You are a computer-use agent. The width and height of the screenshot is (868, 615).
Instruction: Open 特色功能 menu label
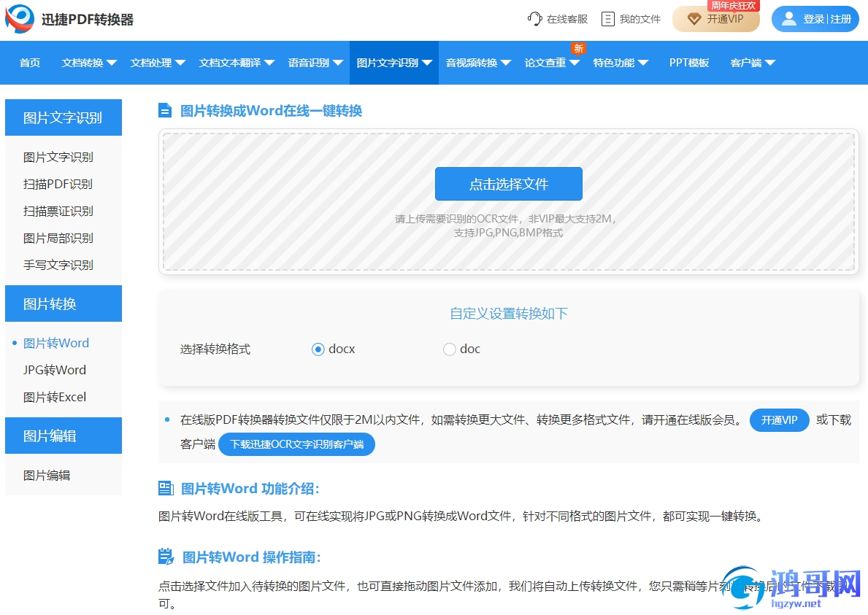613,63
